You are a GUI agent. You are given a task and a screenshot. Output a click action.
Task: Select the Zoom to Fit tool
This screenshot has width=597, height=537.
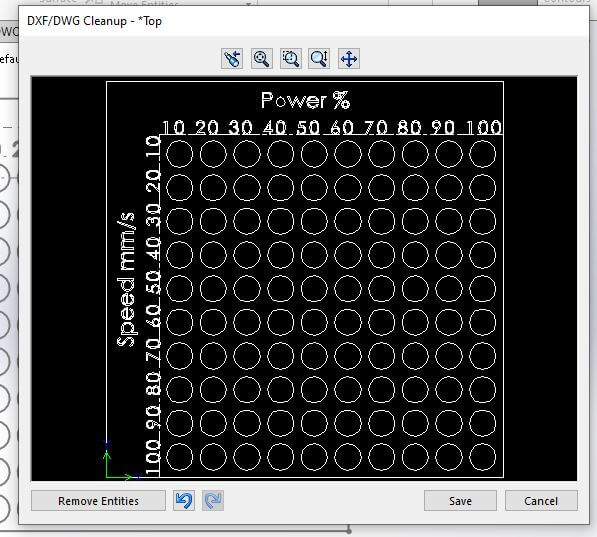pos(262,59)
